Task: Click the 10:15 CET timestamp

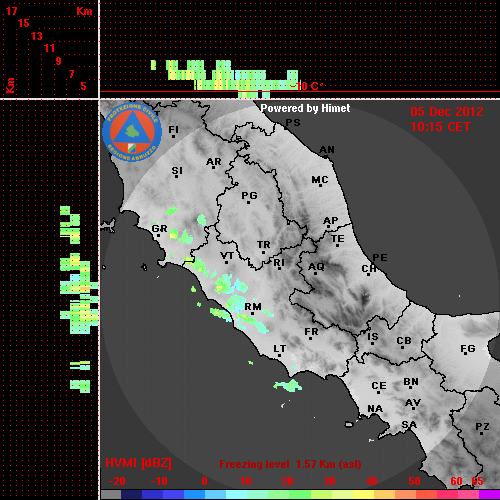Action: (x=440, y=127)
